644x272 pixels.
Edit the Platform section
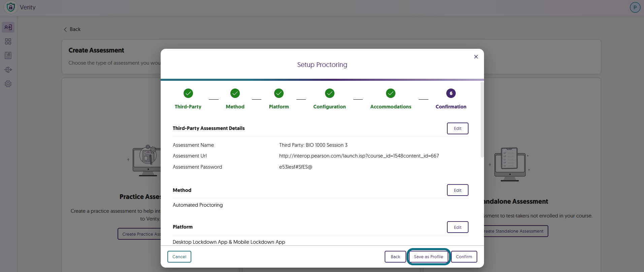[x=458, y=227]
